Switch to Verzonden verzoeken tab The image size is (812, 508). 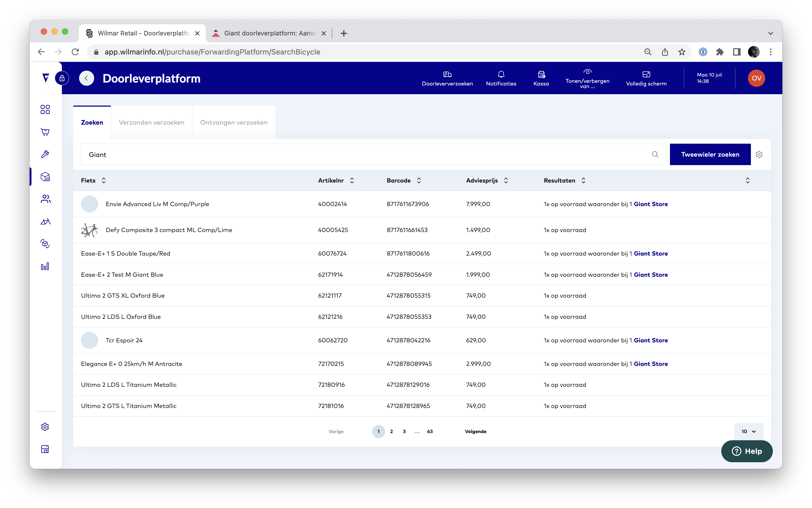click(x=152, y=123)
